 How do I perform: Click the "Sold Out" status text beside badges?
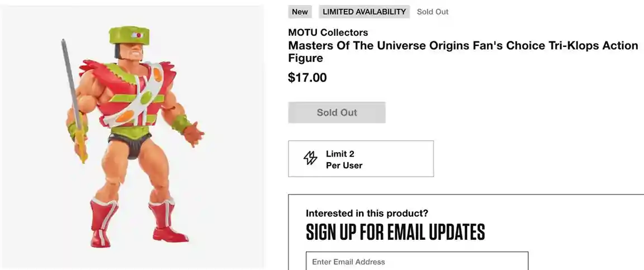pos(433,12)
